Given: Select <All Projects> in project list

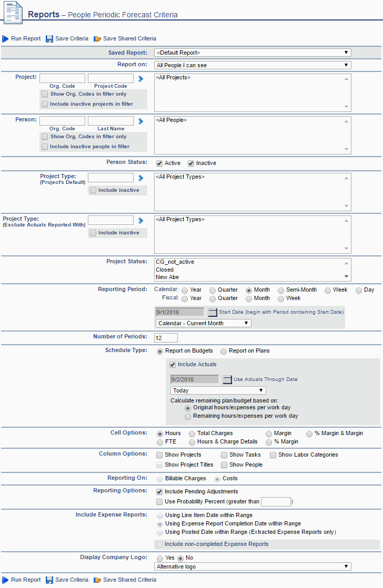Looking at the screenshot, I should tap(173, 78).
